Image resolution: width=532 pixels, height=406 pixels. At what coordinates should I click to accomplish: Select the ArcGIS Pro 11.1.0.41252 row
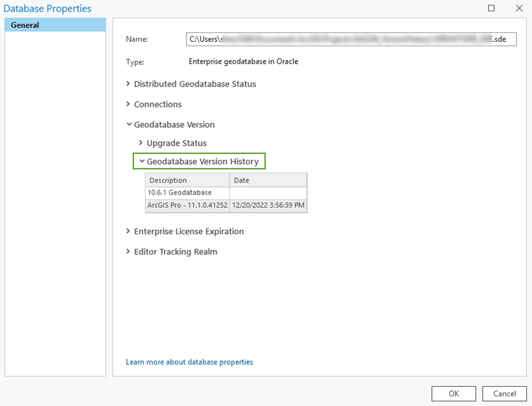pos(187,205)
